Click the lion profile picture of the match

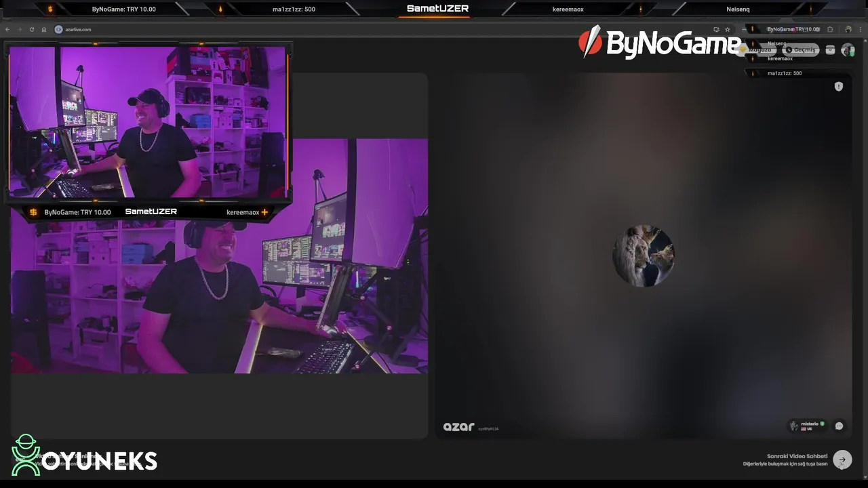pyautogui.click(x=643, y=256)
